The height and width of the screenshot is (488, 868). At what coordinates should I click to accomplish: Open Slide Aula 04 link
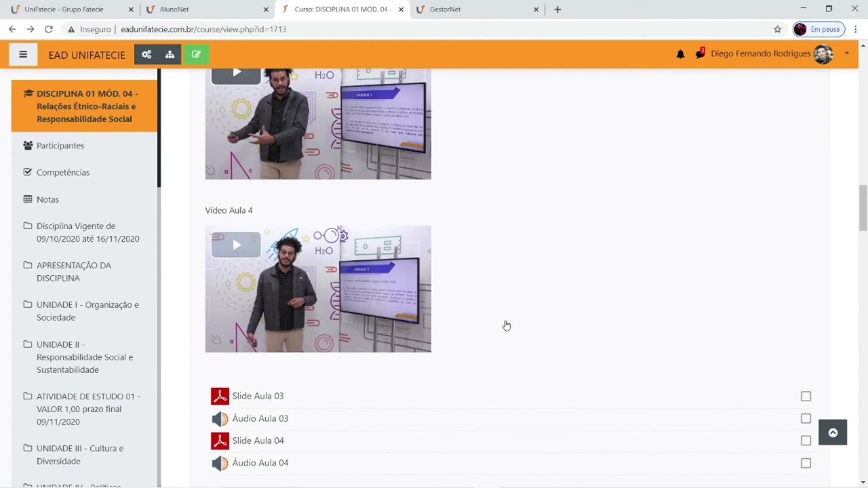click(x=258, y=441)
